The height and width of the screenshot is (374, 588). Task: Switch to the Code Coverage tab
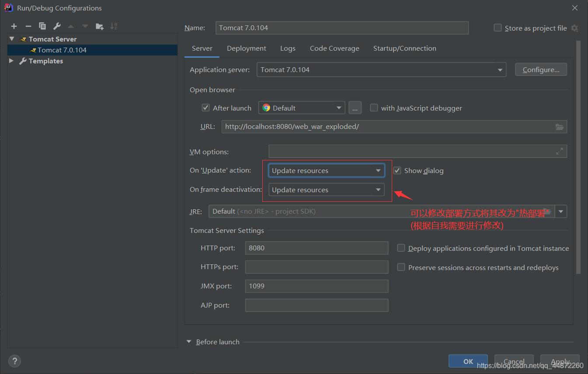[334, 48]
